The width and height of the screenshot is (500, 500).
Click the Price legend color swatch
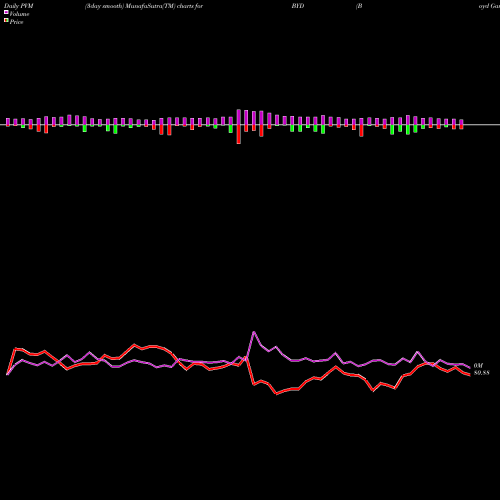tap(6, 20)
